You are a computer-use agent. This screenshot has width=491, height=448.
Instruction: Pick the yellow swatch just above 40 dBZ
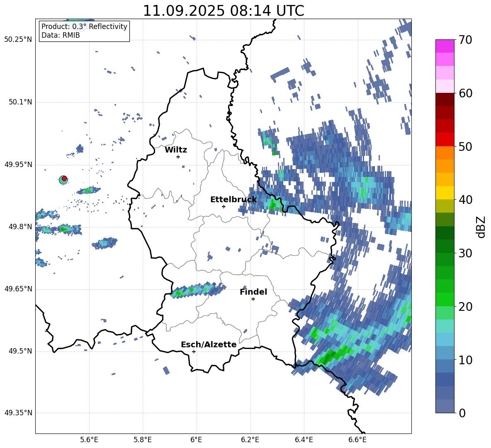click(445, 193)
